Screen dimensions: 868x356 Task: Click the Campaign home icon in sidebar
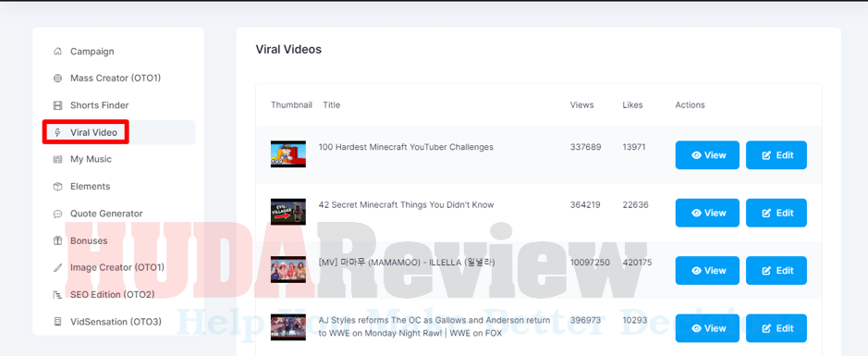pos(57,52)
